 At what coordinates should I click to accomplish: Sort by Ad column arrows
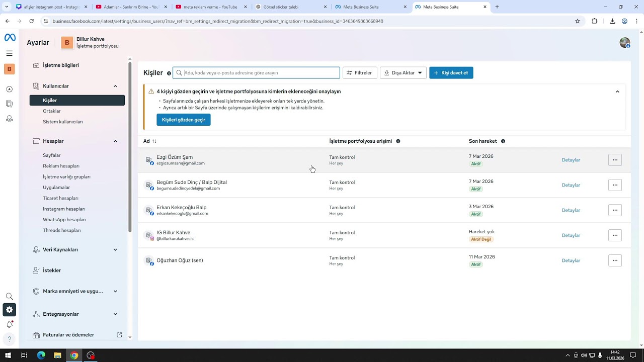click(154, 141)
